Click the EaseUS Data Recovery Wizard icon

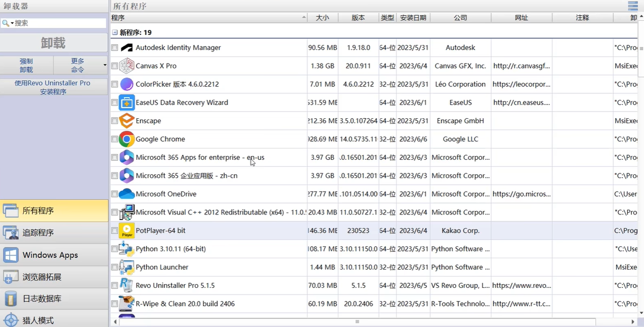[127, 102]
